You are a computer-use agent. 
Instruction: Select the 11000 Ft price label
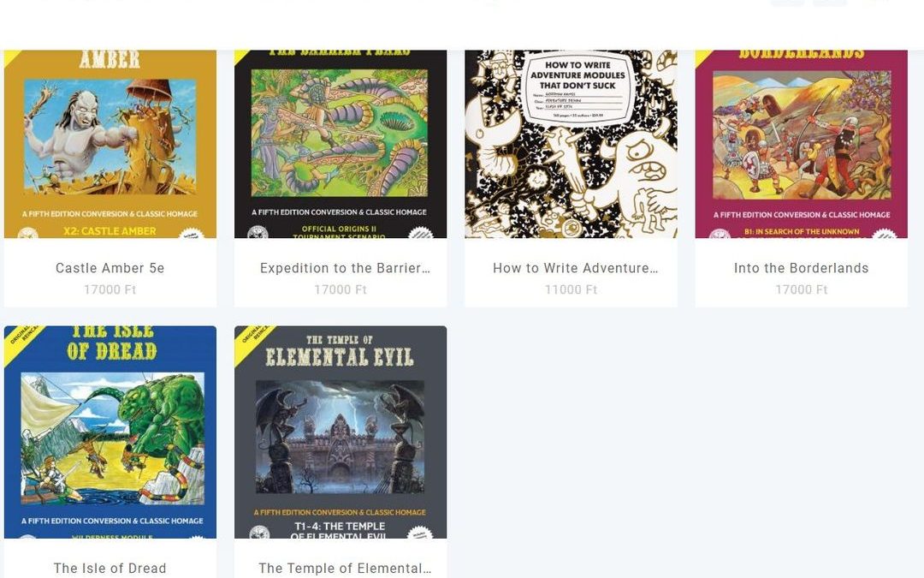click(x=571, y=289)
